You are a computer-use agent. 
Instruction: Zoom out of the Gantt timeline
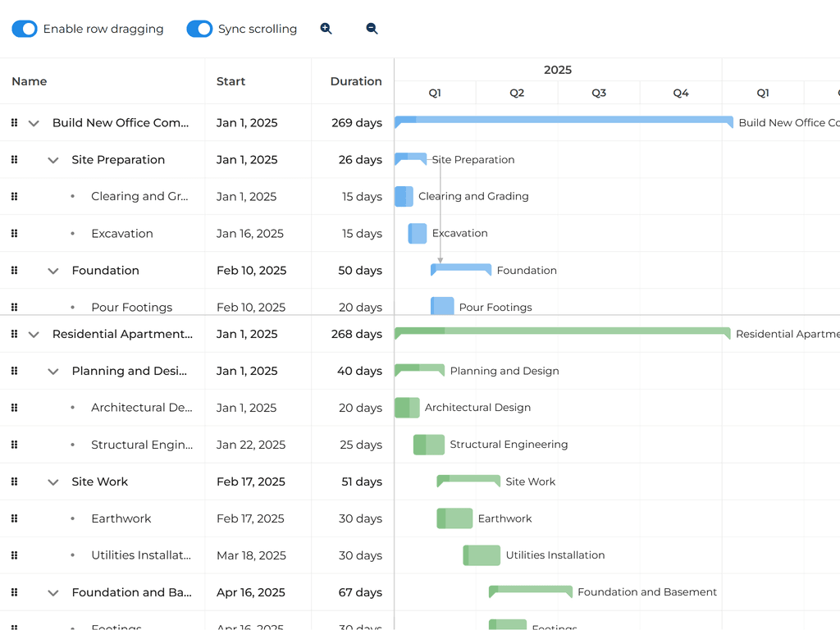point(372,28)
